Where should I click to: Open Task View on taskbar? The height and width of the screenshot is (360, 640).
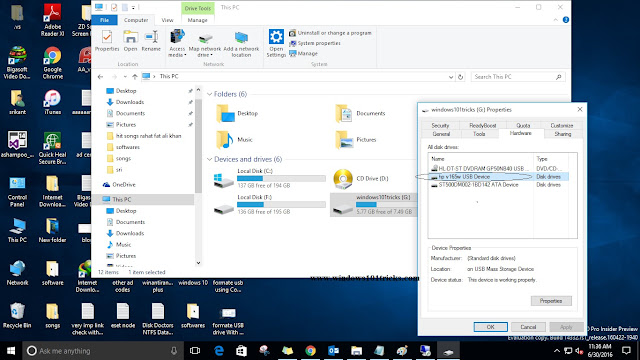195,351
